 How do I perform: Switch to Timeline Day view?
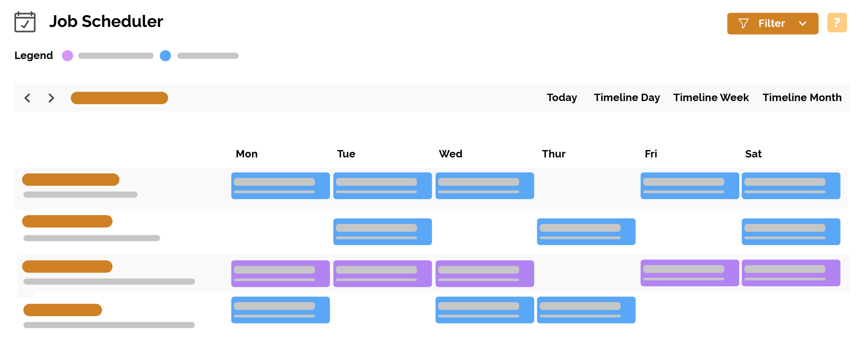click(x=627, y=98)
